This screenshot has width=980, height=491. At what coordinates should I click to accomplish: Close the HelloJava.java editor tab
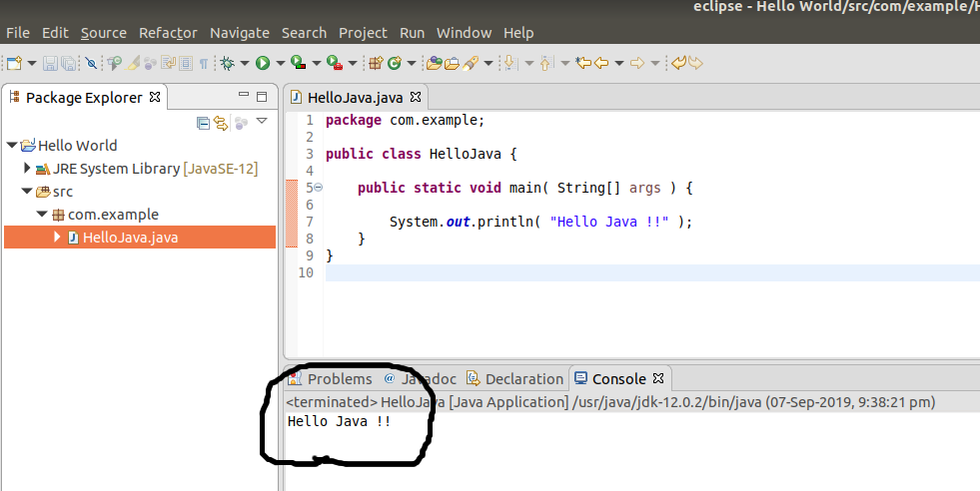(x=416, y=97)
